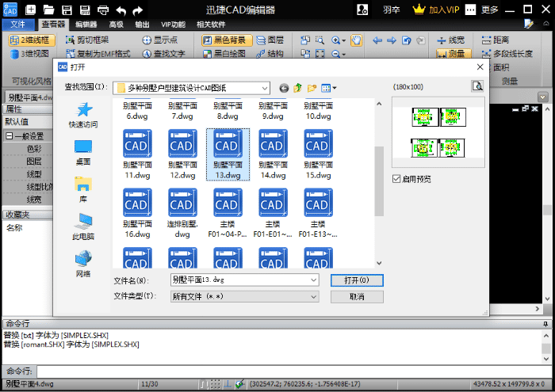Select the pan hand tool
Viewport: 555px width, 392px height.
click(x=356, y=40)
